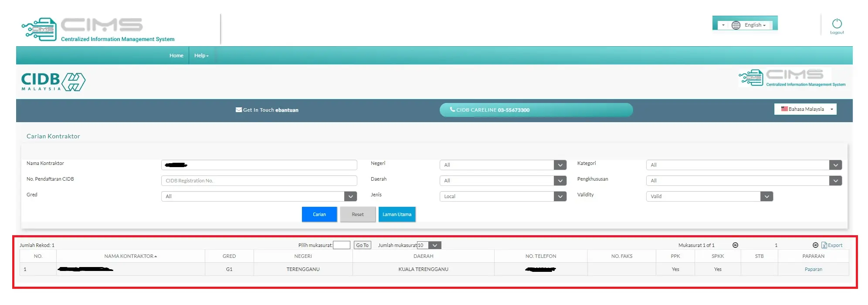Open the Bahasa Malaysia language dropdown
Screen dimensions: 868x305
click(x=805, y=109)
